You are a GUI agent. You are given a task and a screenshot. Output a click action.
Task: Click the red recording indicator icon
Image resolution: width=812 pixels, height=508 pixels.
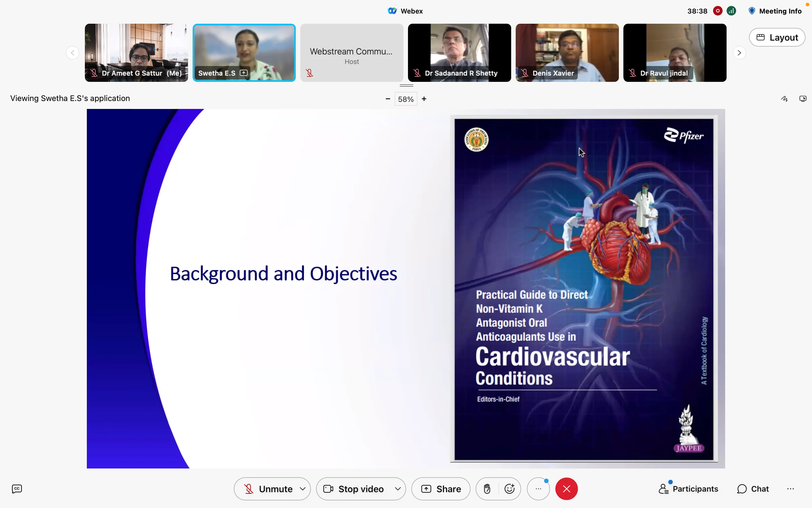coord(717,11)
